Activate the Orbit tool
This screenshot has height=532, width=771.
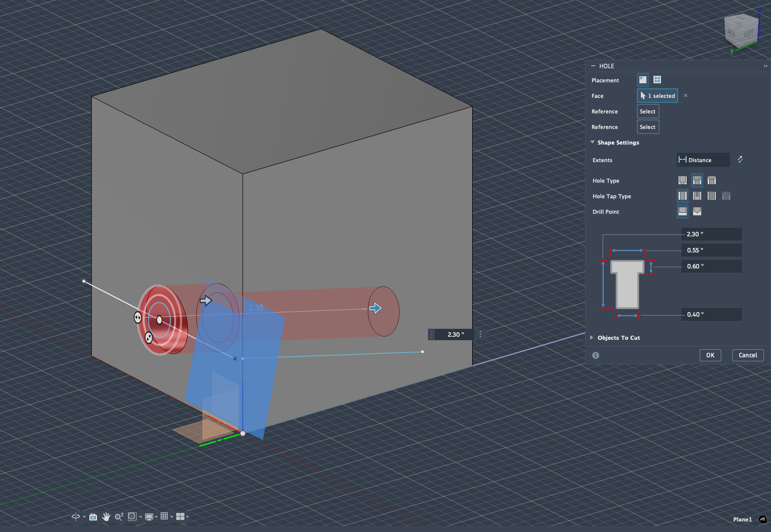[x=75, y=516]
